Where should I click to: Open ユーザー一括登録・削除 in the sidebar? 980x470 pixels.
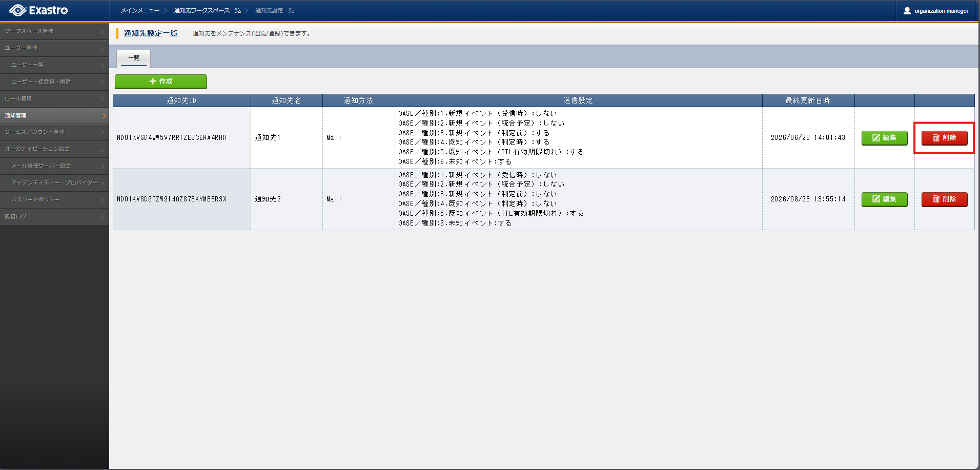point(54,82)
